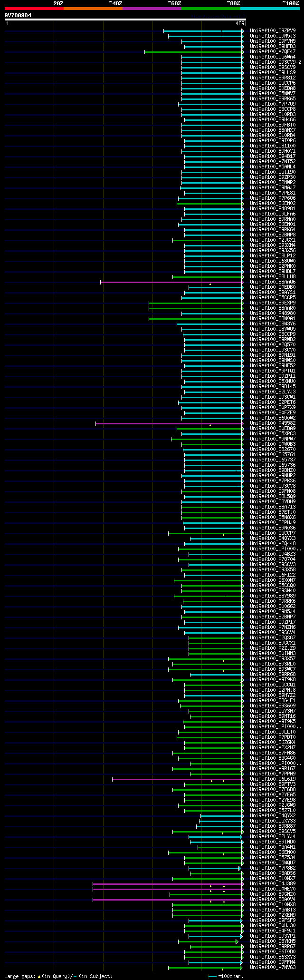
Task: Select the UniRef100_B9EXP9 label
Action: tap(273, 303)
